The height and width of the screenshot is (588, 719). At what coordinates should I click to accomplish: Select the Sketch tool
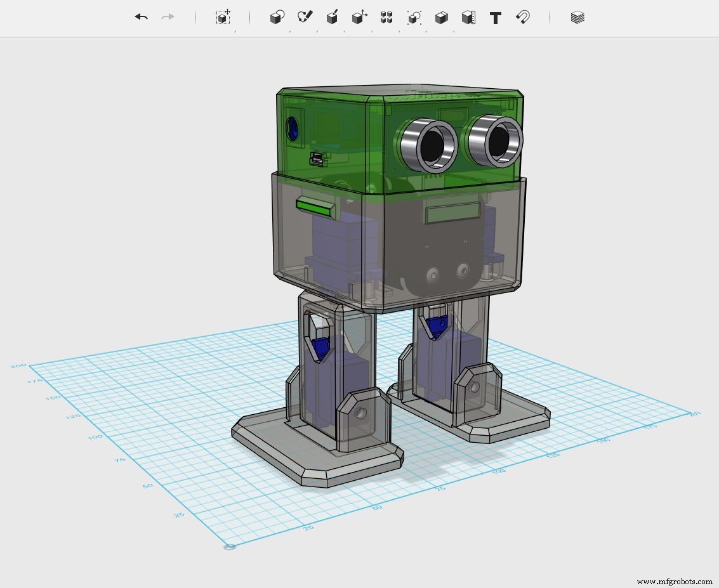[x=305, y=18]
